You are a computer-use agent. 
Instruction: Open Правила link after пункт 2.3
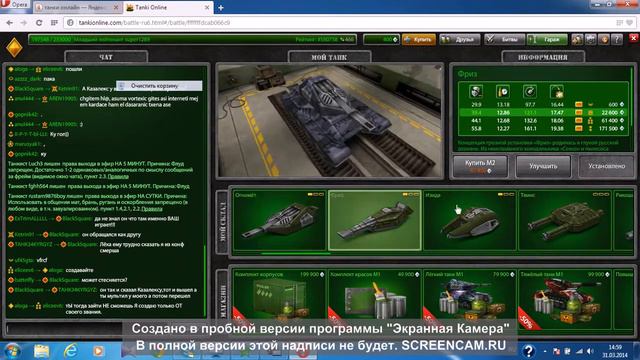coord(118,177)
